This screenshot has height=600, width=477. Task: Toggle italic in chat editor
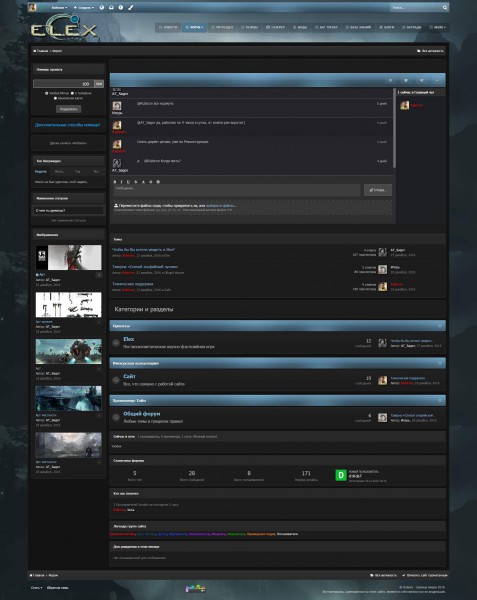(x=122, y=182)
